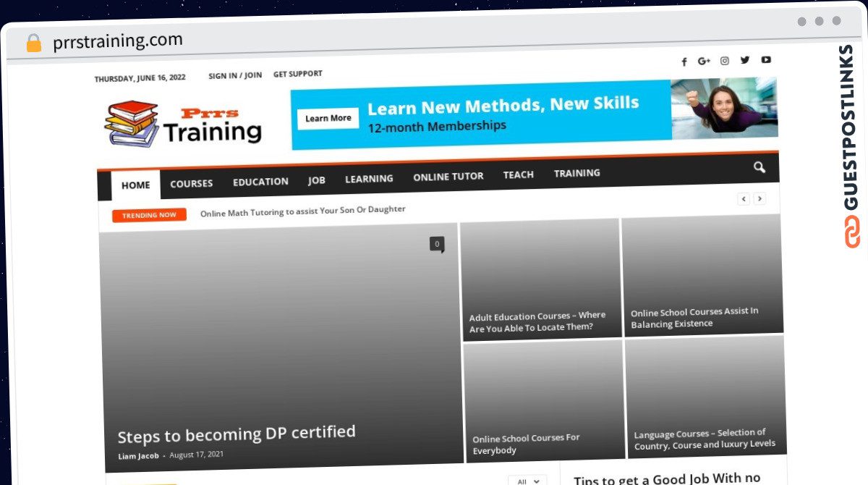The image size is (868, 485).
Task: Select the Job menu item
Action: point(317,180)
